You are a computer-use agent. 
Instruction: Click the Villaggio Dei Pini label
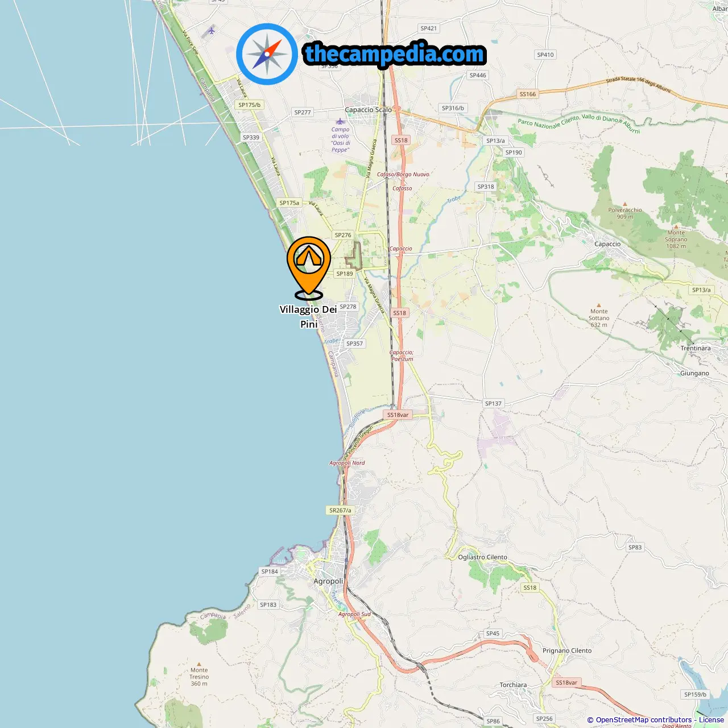click(x=308, y=317)
